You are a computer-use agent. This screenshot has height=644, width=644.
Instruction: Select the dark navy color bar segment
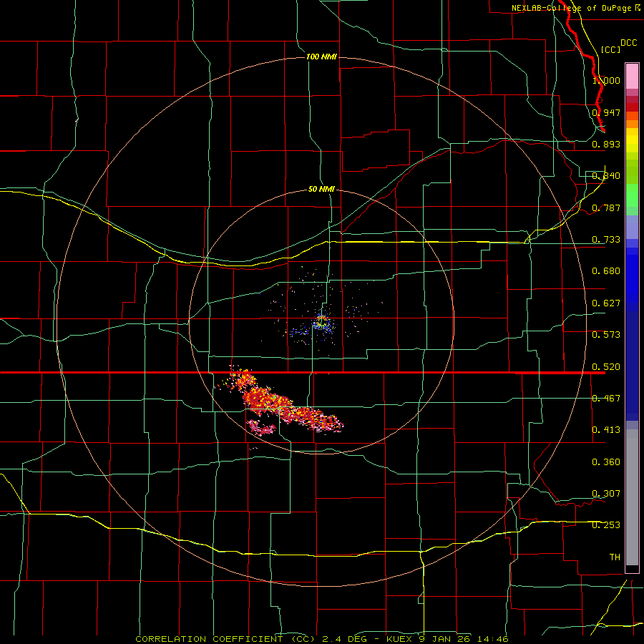pyautogui.click(x=632, y=366)
